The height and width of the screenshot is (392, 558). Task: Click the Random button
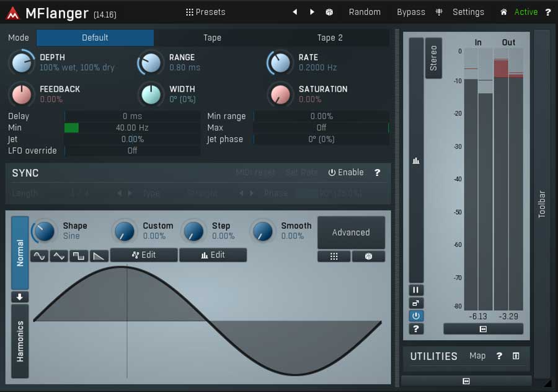(x=365, y=12)
